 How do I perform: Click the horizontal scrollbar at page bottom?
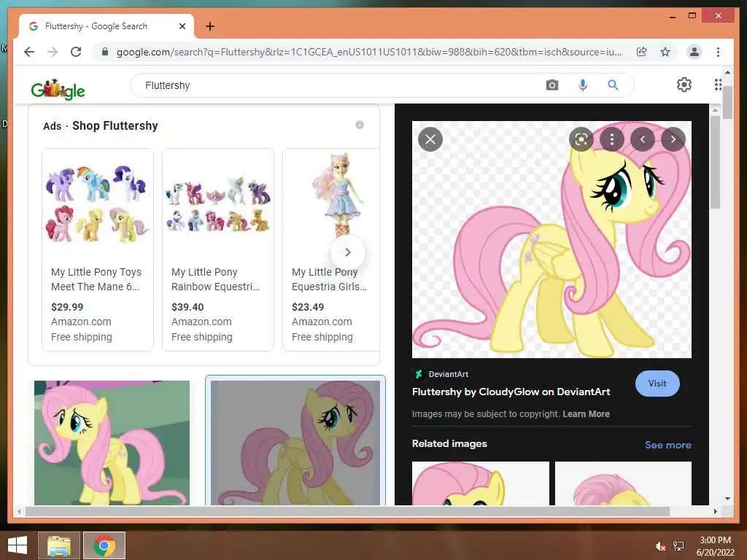pos(348,511)
